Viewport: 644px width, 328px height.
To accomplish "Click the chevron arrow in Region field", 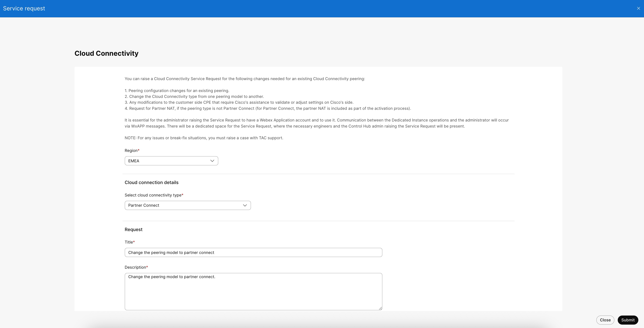I will (212, 161).
